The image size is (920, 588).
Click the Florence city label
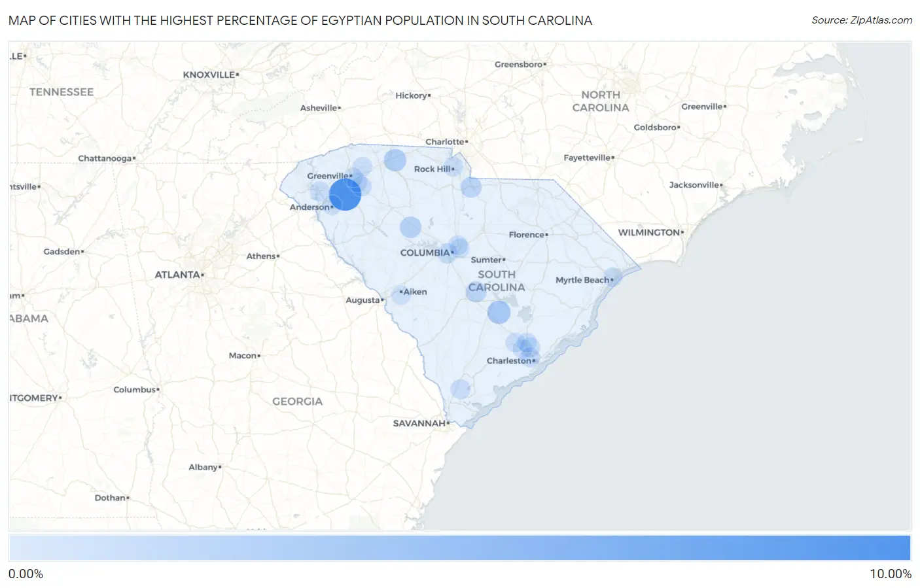(527, 234)
